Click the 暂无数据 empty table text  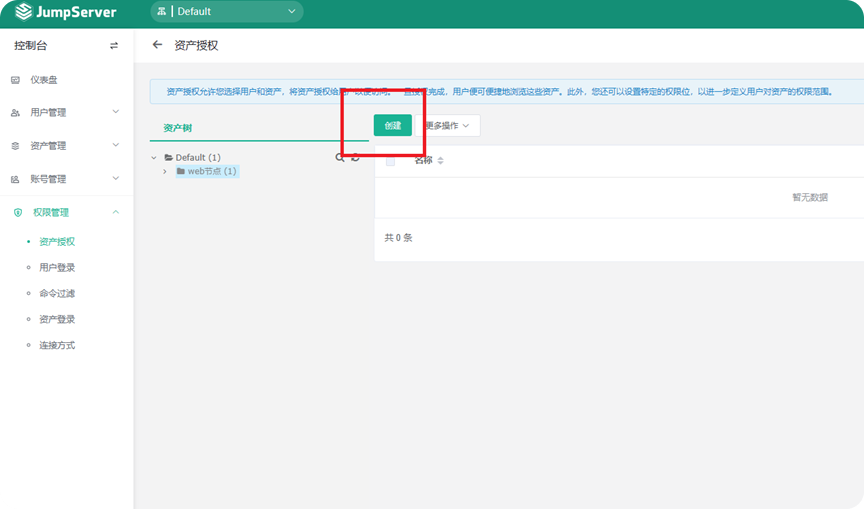[x=810, y=197]
